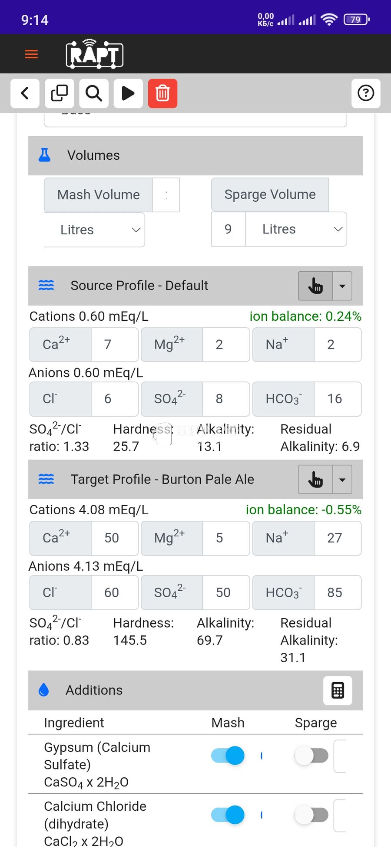Open the hamburger menu
Viewport: 391px width, 868px height.
31,54
